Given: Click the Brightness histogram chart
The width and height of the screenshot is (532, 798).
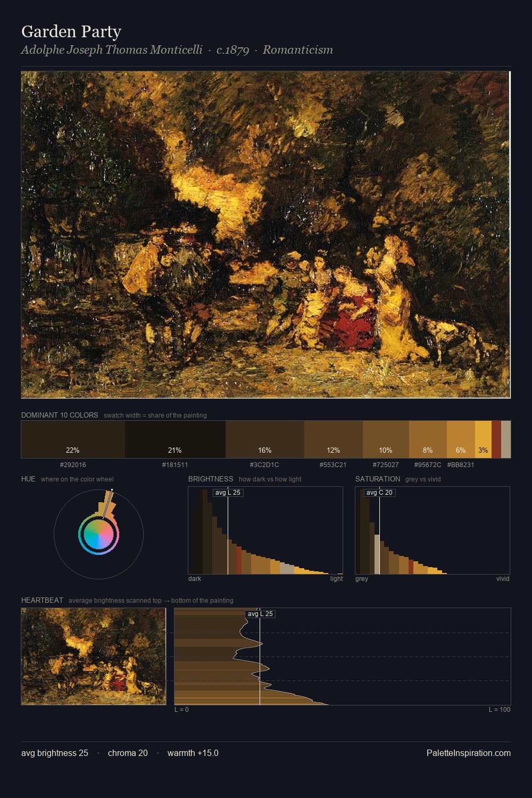Looking at the screenshot, I should click(x=265, y=530).
